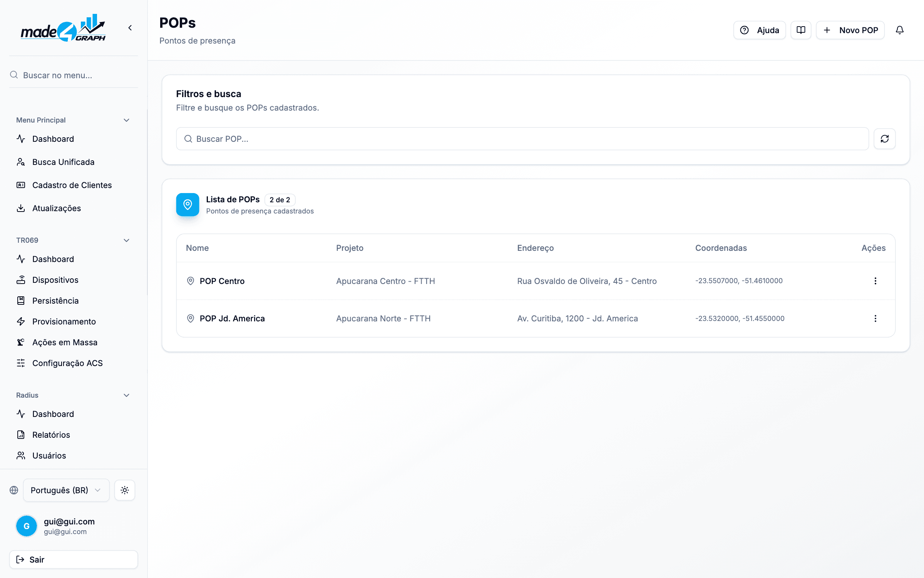The image size is (924, 578).
Task: Focus the Buscar POP search field
Action: (x=522, y=139)
